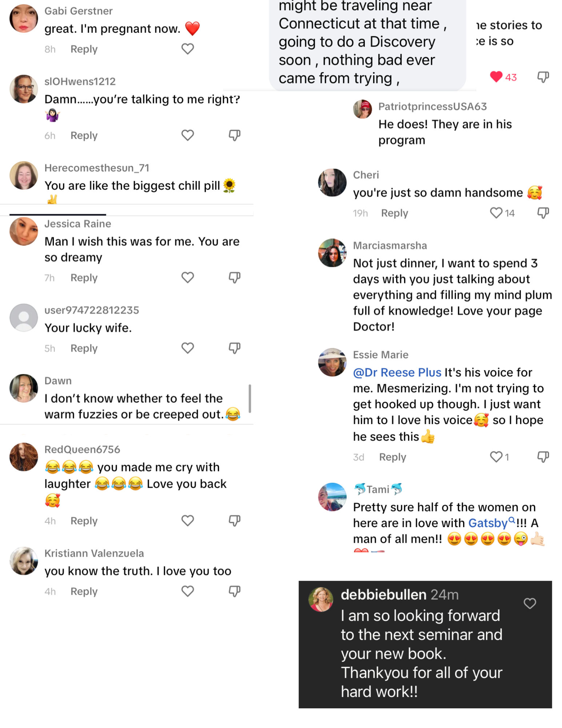562x728 pixels.
Task: Dislike slOHwens1212's comment
Action: 234,135
